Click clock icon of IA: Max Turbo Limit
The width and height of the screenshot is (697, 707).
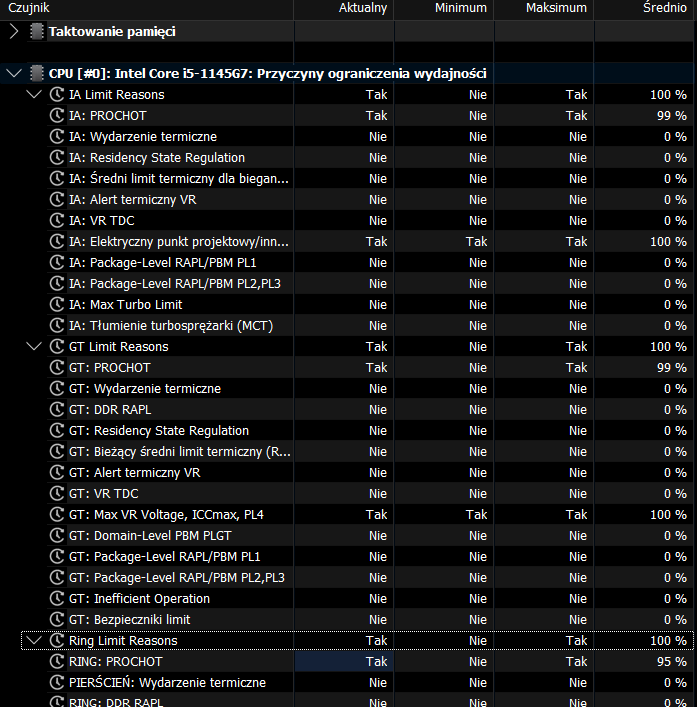coord(57,304)
